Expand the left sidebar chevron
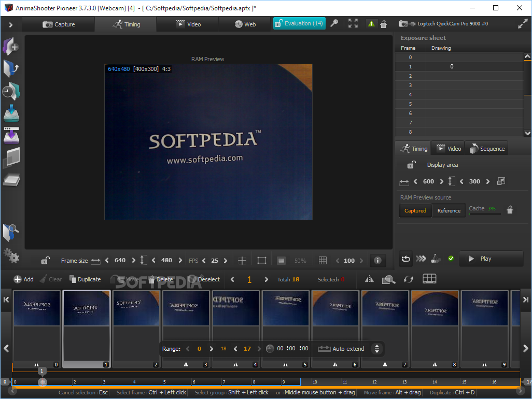Image resolution: width=532 pixels, height=399 pixels. [x=10, y=25]
